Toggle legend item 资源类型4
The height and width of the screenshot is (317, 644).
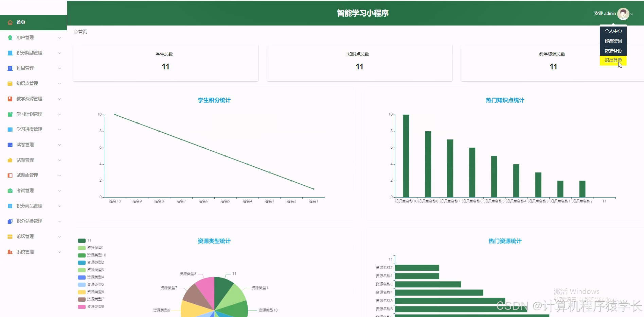tap(91, 277)
